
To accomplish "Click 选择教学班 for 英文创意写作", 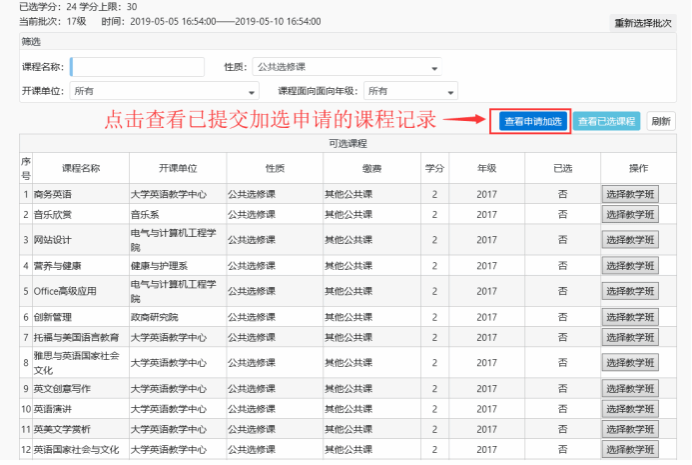I will (x=630, y=388).
